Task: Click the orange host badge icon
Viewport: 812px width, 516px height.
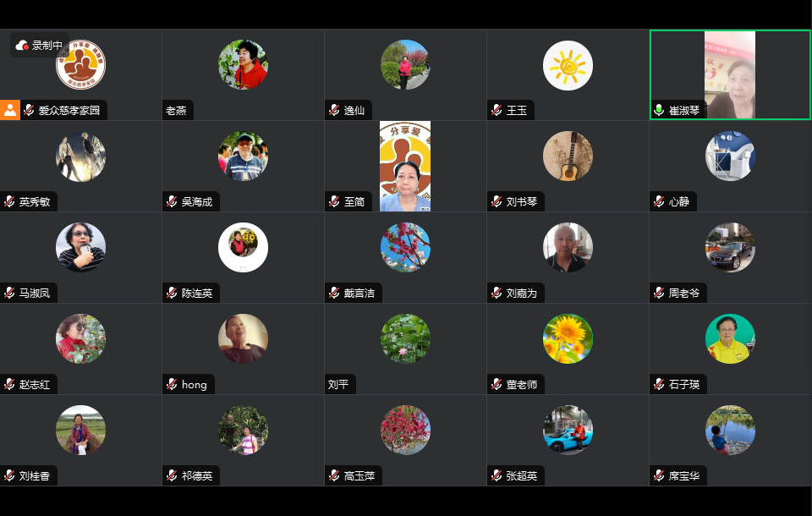Action: point(10,110)
